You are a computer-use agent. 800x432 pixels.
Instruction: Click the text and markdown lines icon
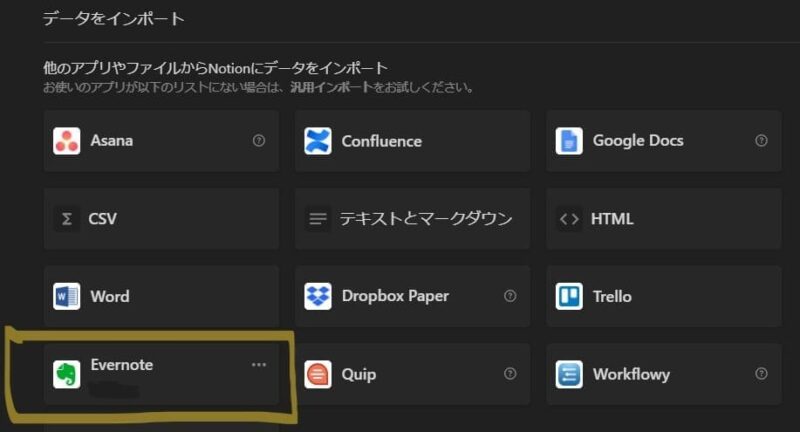point(317,219)
